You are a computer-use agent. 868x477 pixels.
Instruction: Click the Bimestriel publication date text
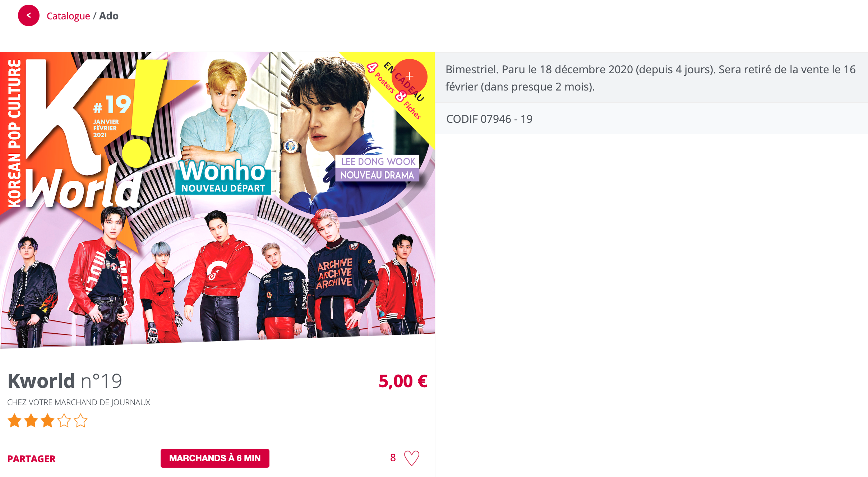(x=651, y=78)
